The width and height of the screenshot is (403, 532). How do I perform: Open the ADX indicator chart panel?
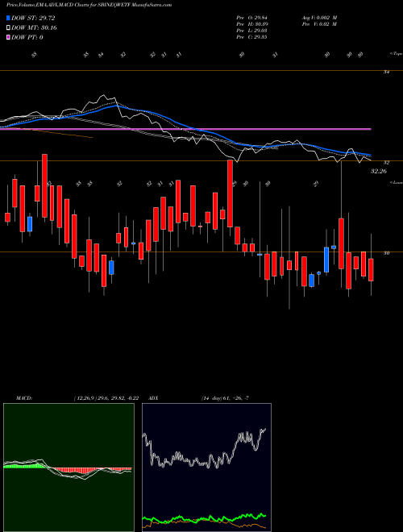(206, 468)
